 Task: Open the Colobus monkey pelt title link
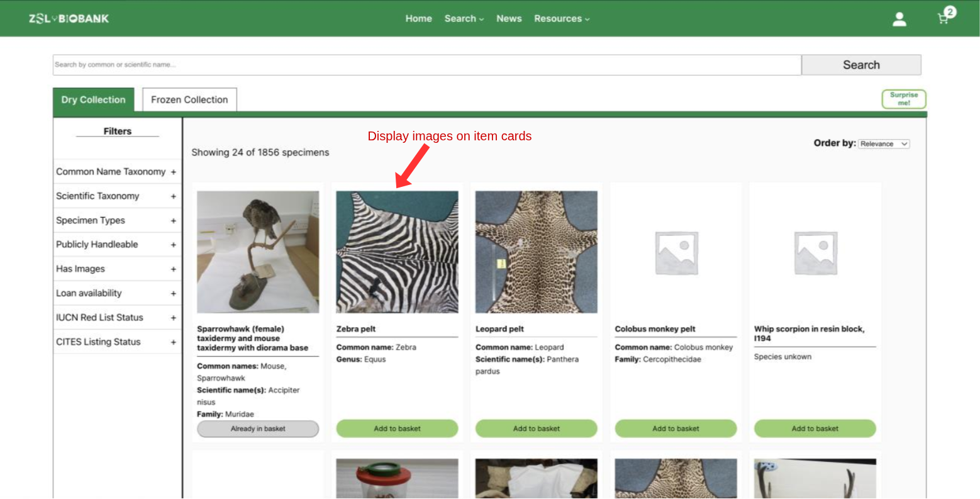coord(655,329)
